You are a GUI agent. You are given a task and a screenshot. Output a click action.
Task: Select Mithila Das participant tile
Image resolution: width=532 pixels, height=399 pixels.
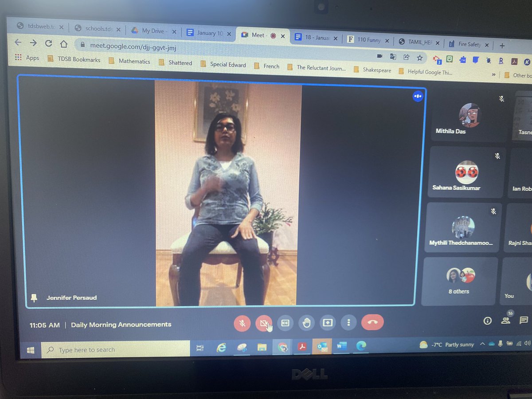click(x=469, y=116)
